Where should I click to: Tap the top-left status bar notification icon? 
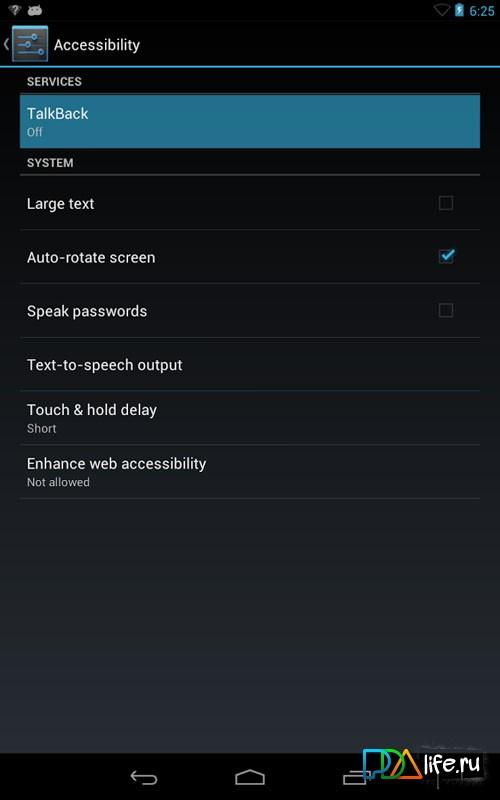pos(14,10)
